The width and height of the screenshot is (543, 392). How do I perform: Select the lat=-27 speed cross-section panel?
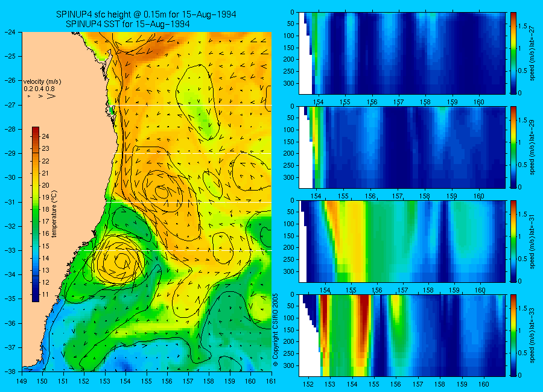402,53
